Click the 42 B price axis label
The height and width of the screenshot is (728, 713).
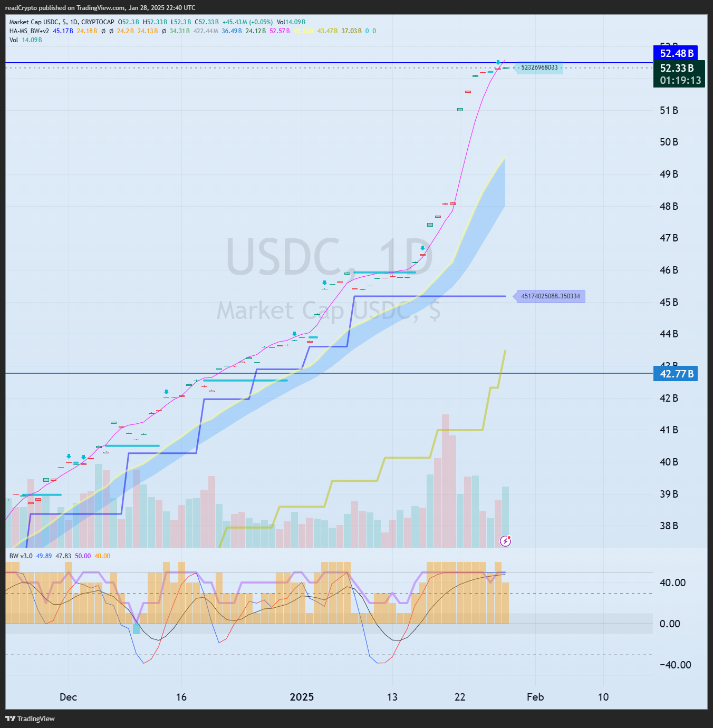(x=669, y=398)
